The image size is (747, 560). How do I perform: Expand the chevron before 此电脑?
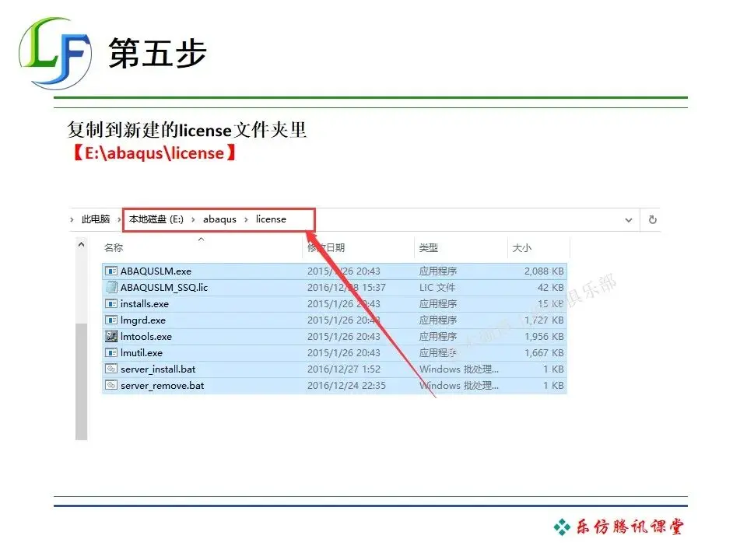pos(72,219)
